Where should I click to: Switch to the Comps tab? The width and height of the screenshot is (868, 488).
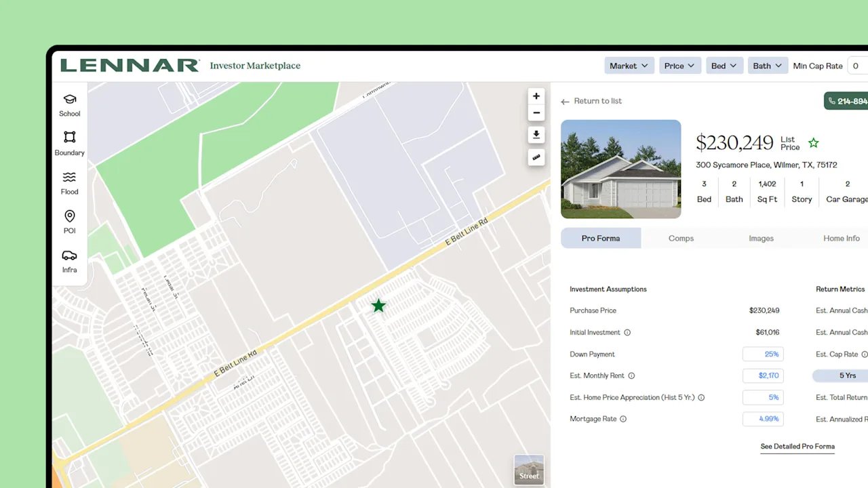tap(681, 239)
